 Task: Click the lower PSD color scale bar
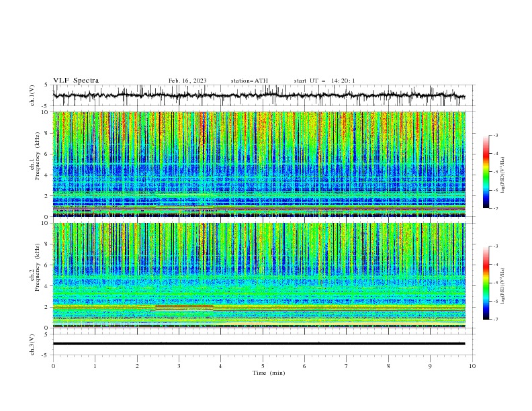[x=486, y=283]
